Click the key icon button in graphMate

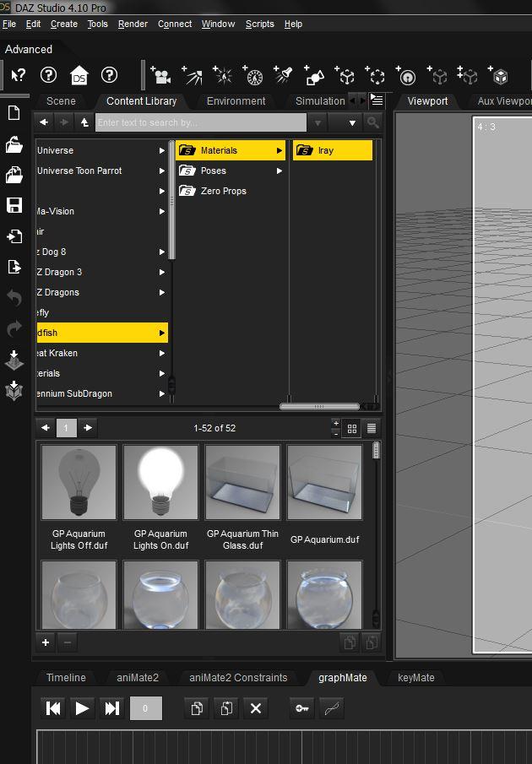tap(302, 708)
